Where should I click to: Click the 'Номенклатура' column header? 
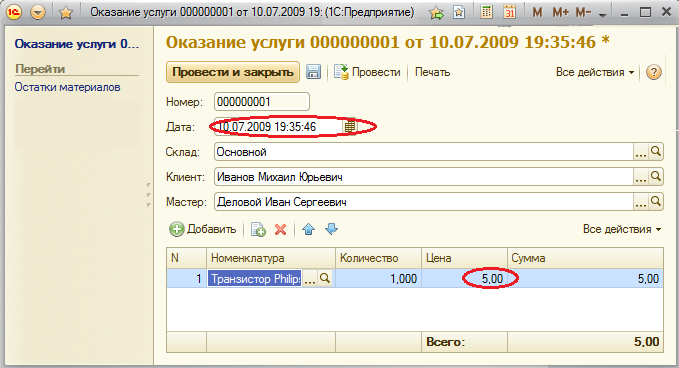click(271, 258)
